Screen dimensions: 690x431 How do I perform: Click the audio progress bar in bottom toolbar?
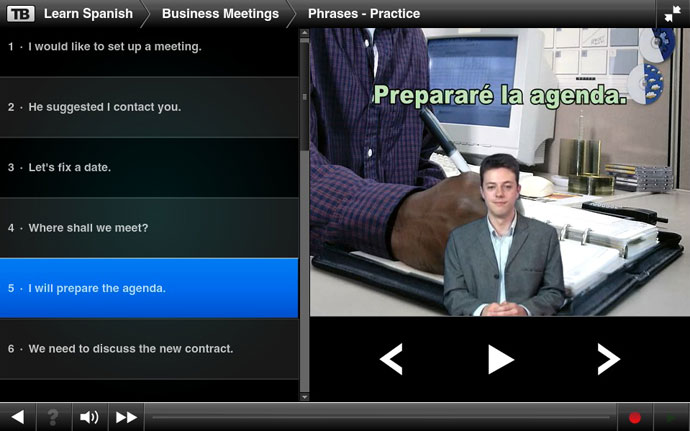point(380,417)
